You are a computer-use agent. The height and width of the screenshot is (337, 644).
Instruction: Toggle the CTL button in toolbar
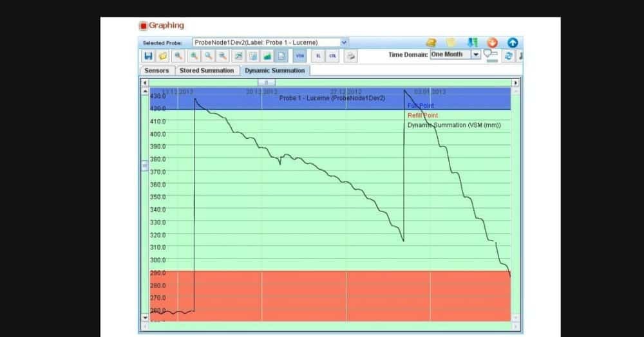pyautogui.click(x=332, y=56)
